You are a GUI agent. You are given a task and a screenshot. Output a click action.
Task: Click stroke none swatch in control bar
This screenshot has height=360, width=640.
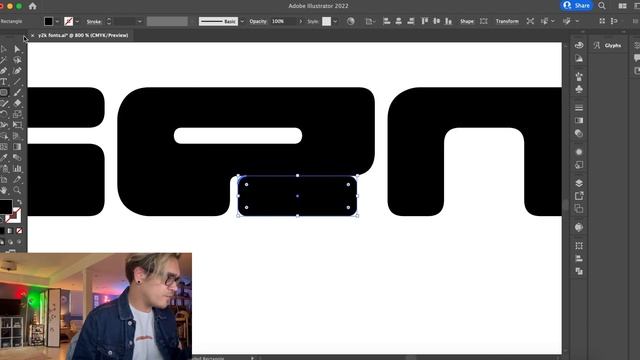69,21
